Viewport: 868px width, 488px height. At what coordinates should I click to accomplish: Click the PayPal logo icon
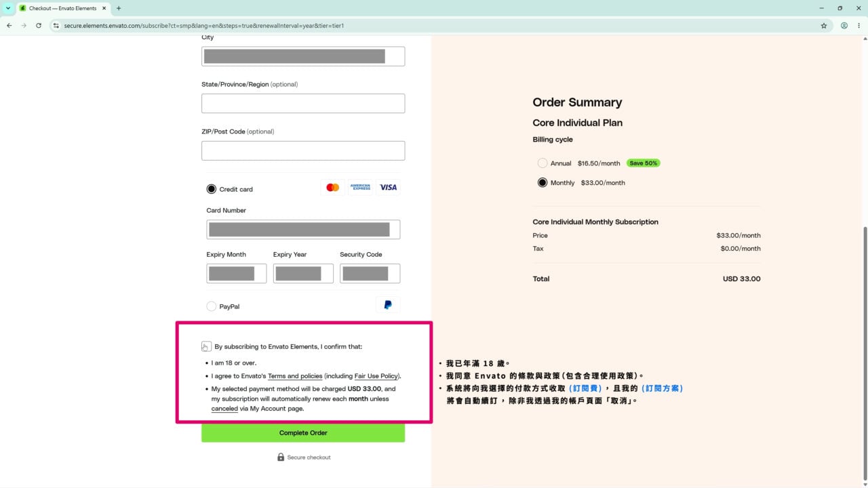388,305
